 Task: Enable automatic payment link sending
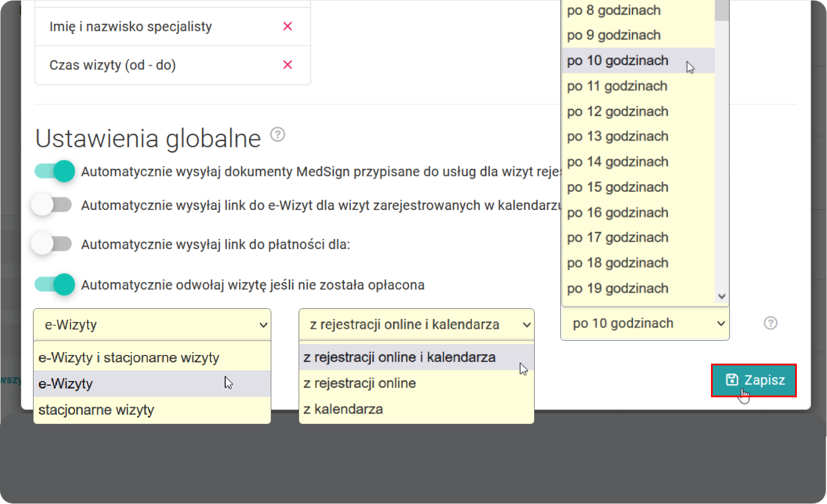(52, 244)
